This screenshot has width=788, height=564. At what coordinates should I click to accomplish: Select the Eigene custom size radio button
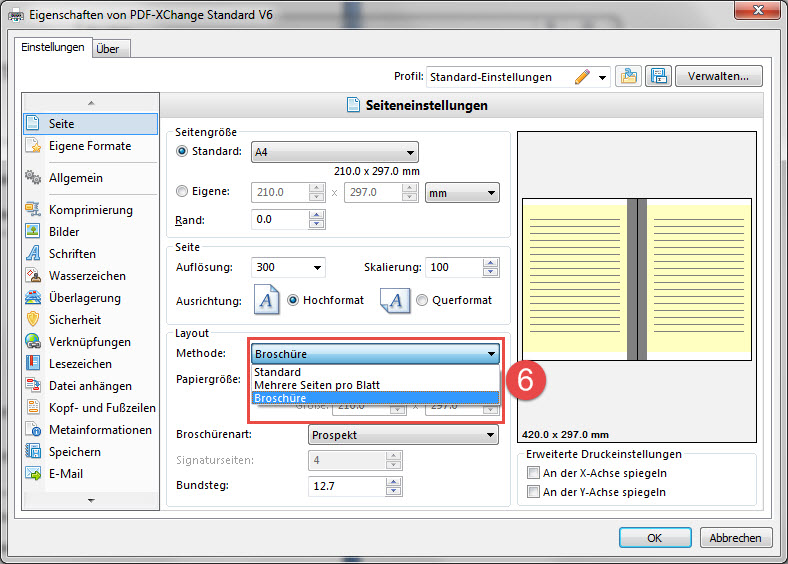pos(182,192)
